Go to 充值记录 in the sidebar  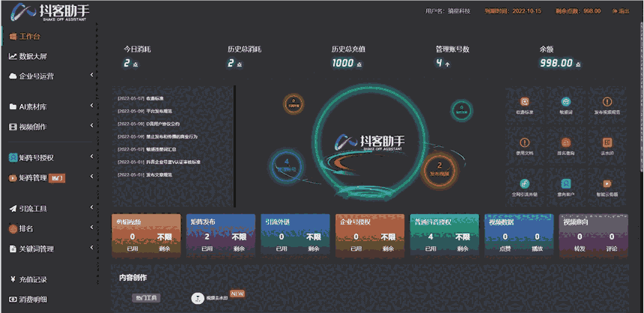coord(33,279)
